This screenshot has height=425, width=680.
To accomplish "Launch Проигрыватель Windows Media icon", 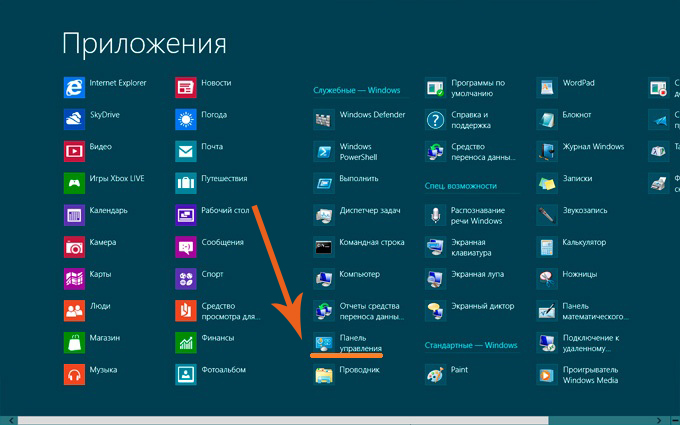I will pyautogui.click(x=547, y=374).
